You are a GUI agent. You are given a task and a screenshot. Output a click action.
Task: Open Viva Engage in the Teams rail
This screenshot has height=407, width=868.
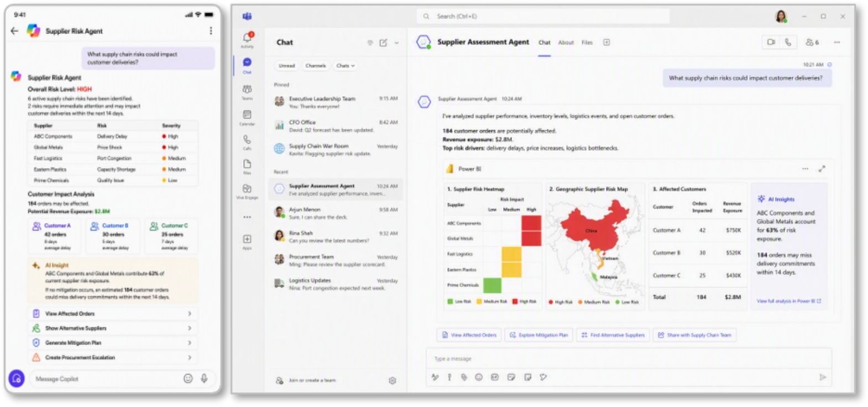(247, 191)
